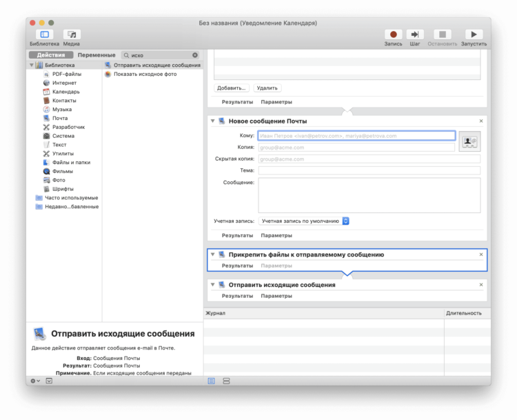The width and height of the screenshot is (517, 420).
Task: Hide the description pane toggle
Action: pos(49,381)
